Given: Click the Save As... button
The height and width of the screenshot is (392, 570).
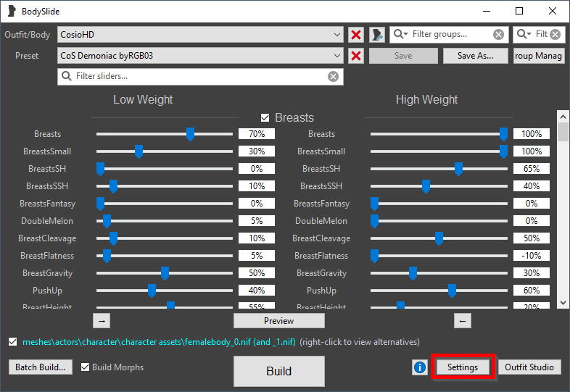Looking at the screenshot, I should tap(476, 56).
